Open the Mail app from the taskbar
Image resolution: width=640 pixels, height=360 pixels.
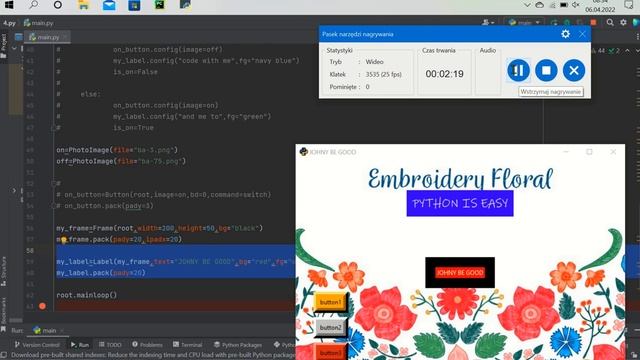click(x=109, y=5)
